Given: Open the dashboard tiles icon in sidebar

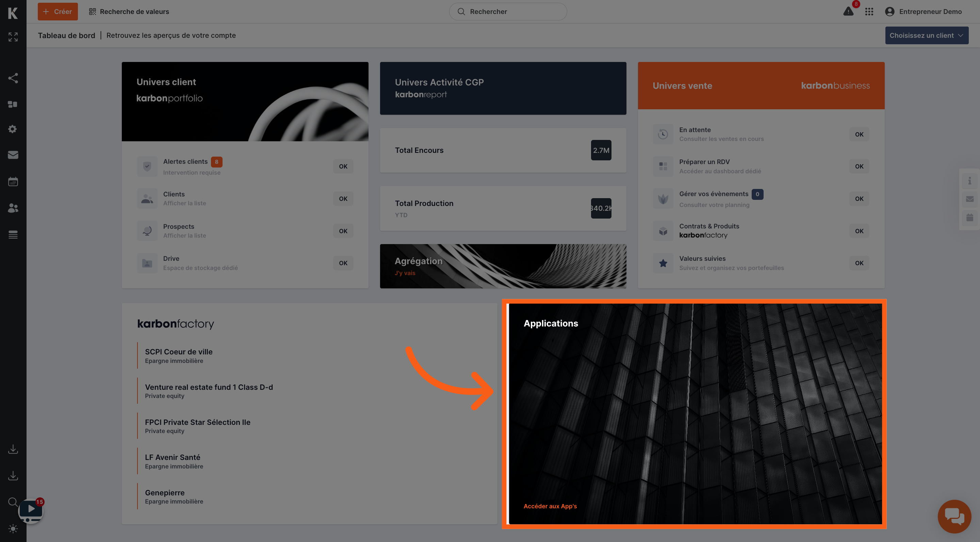Looking at the screenshot, I should pos(13,104).
